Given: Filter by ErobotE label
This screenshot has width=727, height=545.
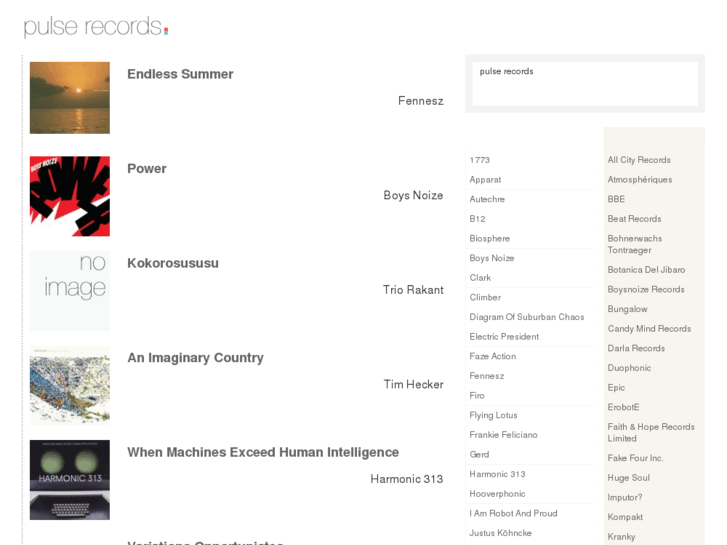Looking at the screenshot, I should coord(624,407).
